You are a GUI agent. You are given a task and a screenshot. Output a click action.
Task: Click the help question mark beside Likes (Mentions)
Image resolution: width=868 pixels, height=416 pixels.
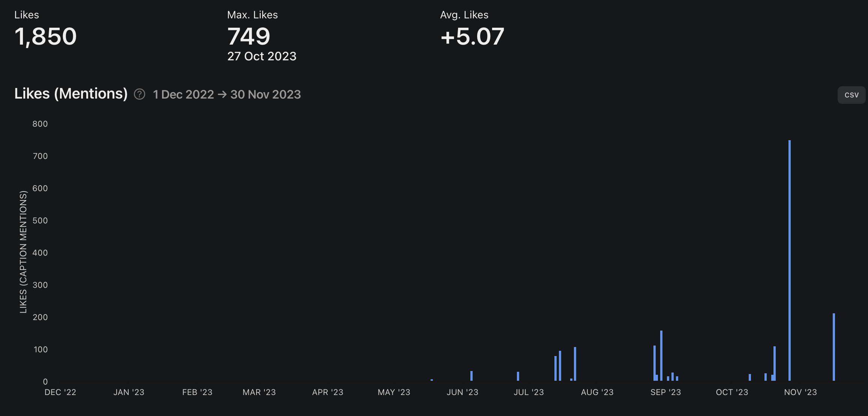point(140,94)
